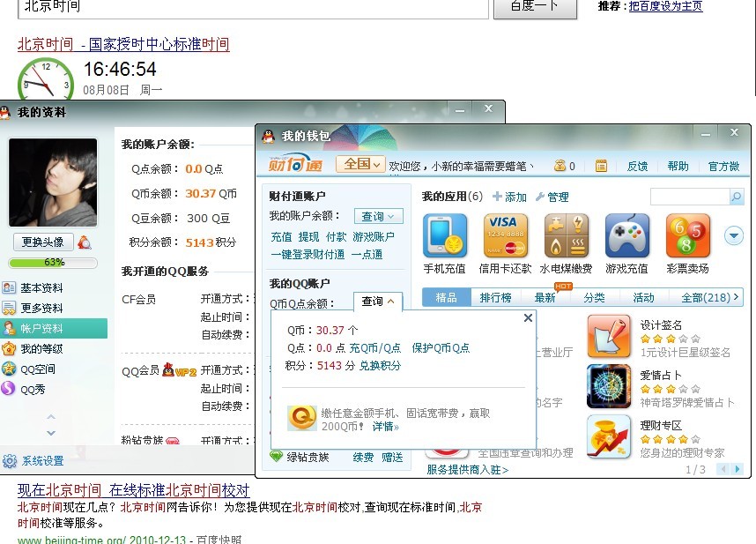Open the 理财专区 finance app icon
756x544 pixels.
point(609,437)
